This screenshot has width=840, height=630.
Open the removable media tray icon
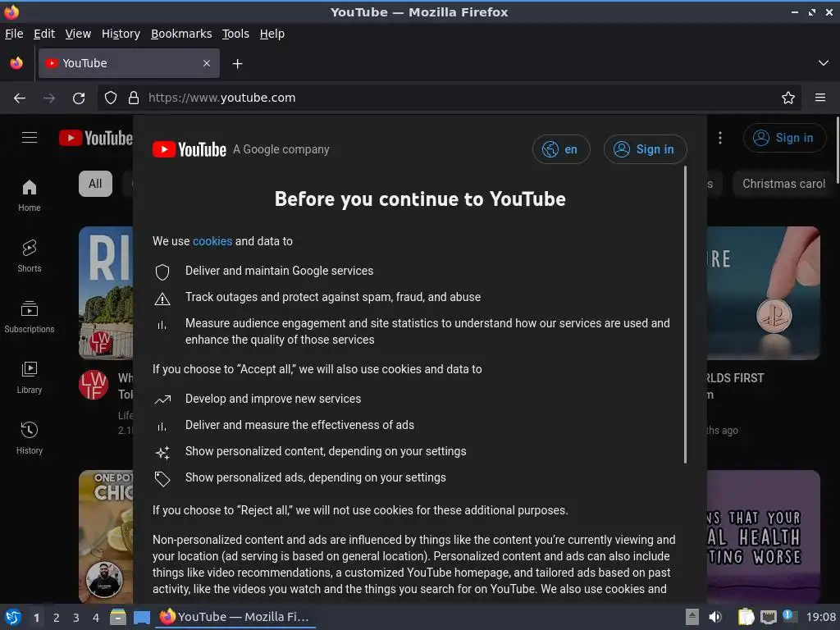tap(692, 617)
